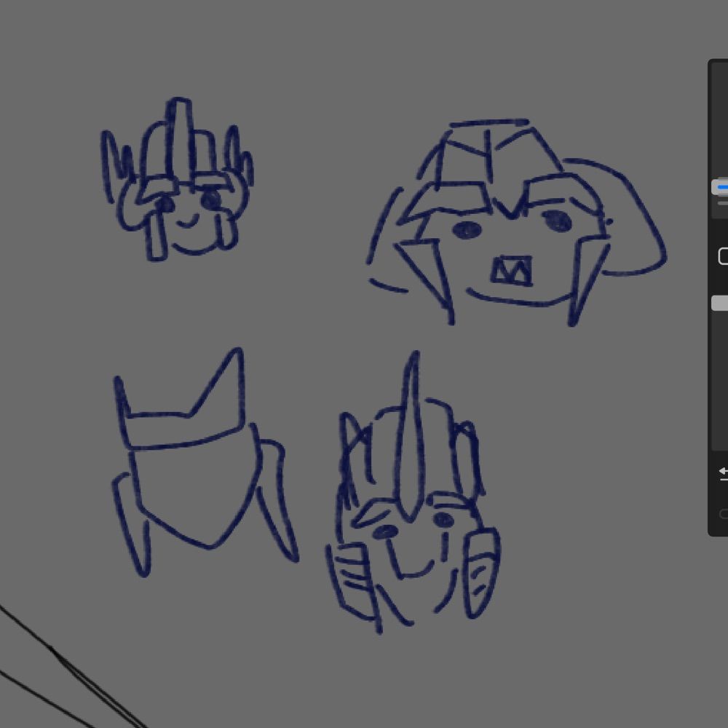Click the left-pointing arrow icon in the panel
This screenshot has width=728, height=728.
click(x=724, y=473)
